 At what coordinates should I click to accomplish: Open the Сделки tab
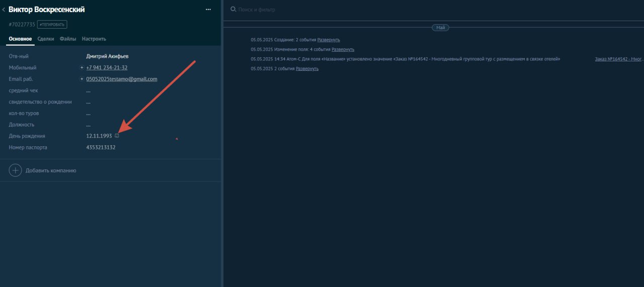46,39
